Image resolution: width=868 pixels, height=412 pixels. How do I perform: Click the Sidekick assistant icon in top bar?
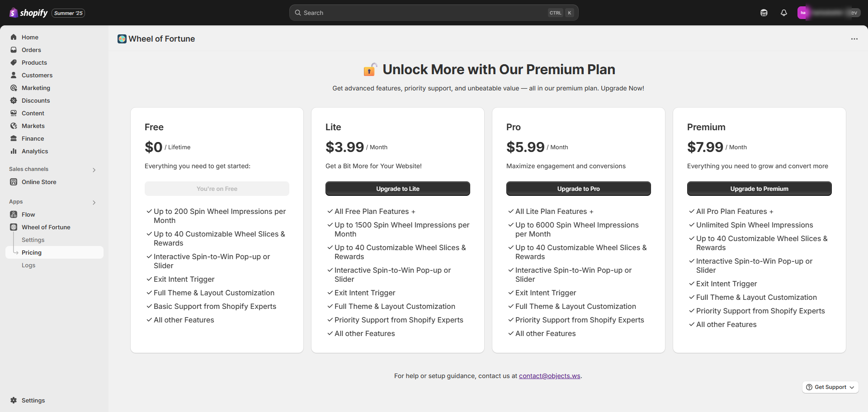tap(764, 13)
